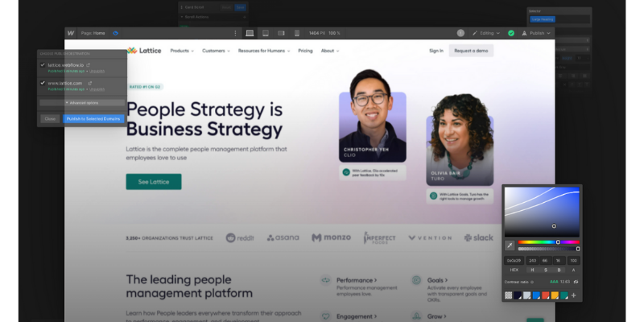Select the red-orange color swatch
644x322 pixels.
point(546,295)
